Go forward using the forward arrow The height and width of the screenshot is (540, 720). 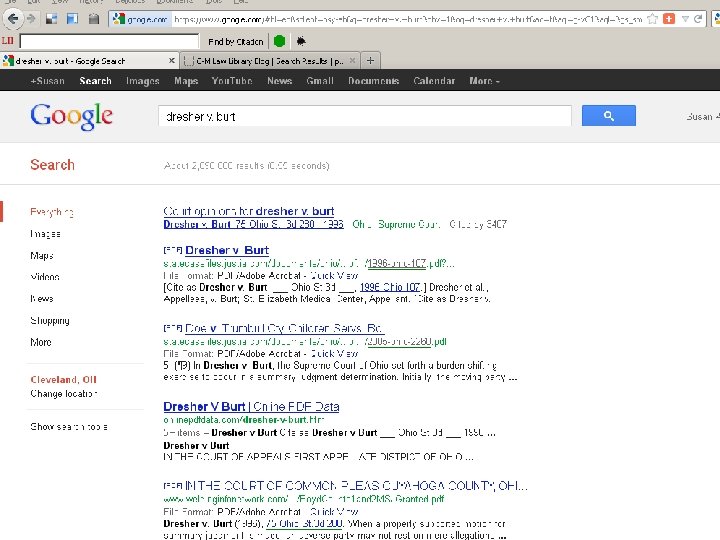click(x=31, y=19)
